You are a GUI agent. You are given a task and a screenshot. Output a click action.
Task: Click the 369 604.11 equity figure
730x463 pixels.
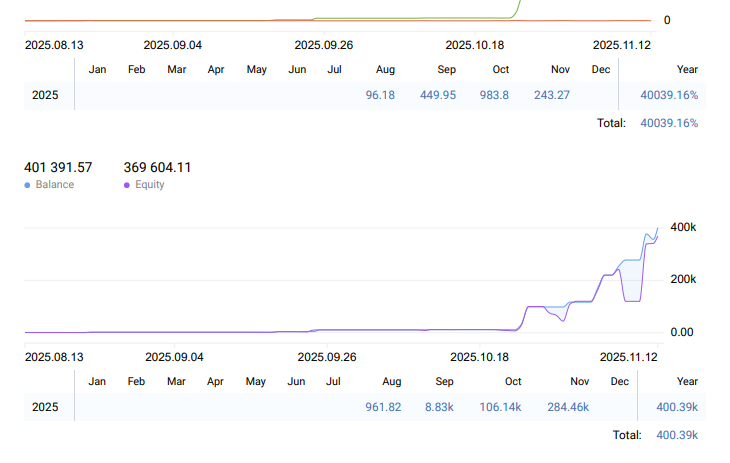157,167
